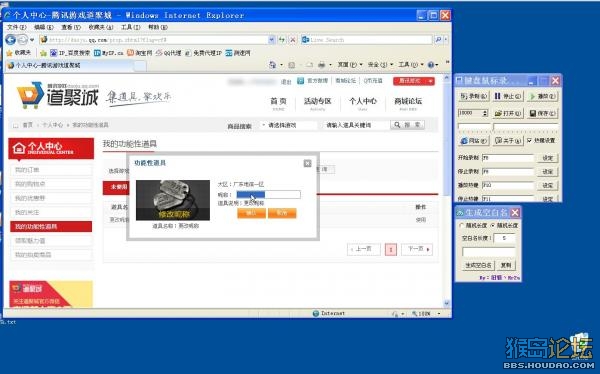Go back with IE back arrow
600x374 pixels.
point(10,39)
